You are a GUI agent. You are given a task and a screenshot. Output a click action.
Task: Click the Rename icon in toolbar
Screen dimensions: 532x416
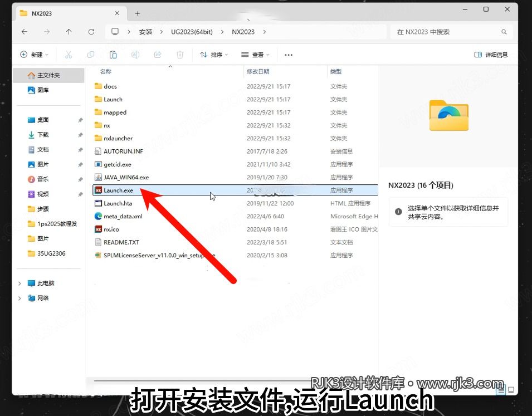tap(135, 55)
